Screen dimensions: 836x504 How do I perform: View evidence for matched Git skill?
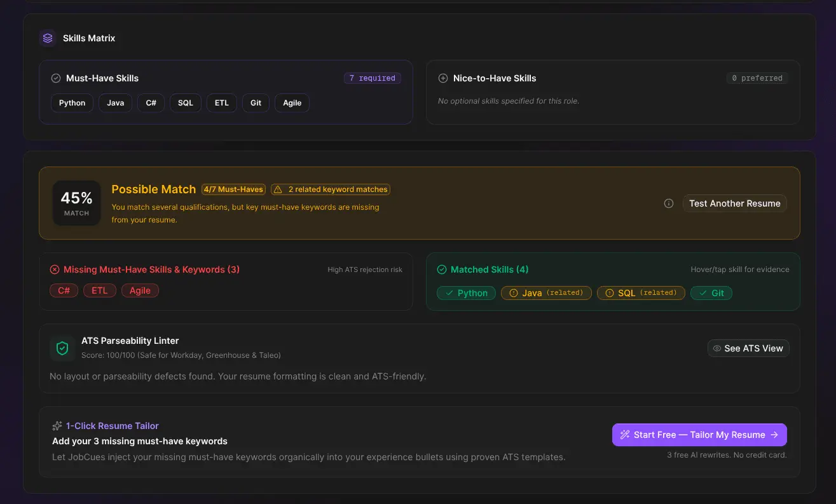click(711, 293)
